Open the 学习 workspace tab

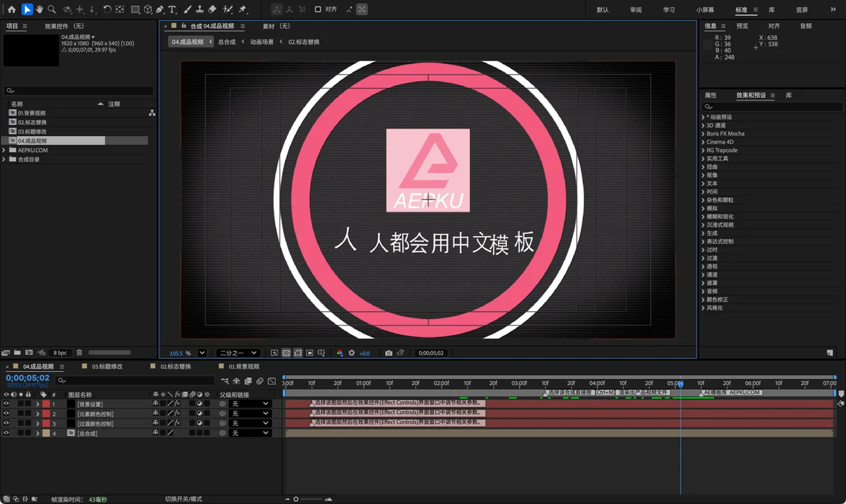tap(669, 10)
